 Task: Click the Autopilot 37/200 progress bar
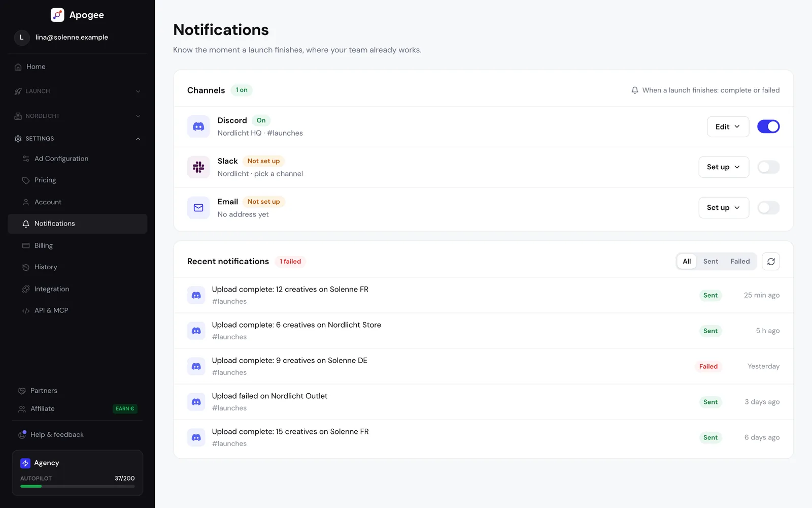tap(78, 486)
